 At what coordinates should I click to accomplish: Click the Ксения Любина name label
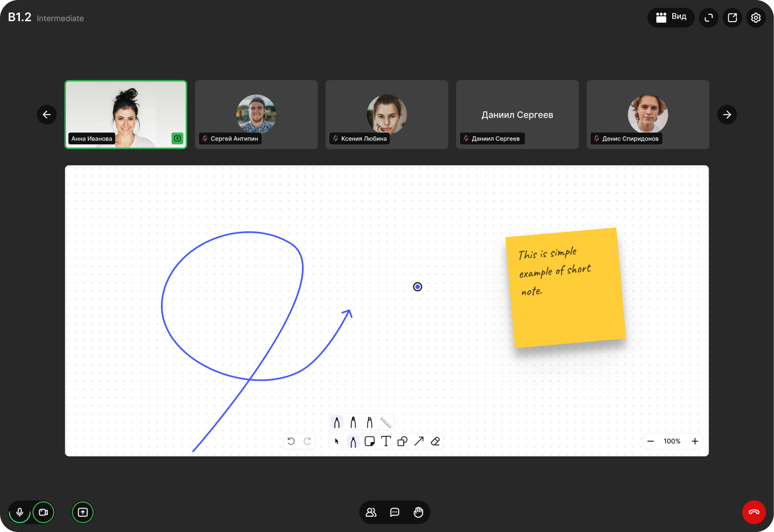[x=360, y=139]
